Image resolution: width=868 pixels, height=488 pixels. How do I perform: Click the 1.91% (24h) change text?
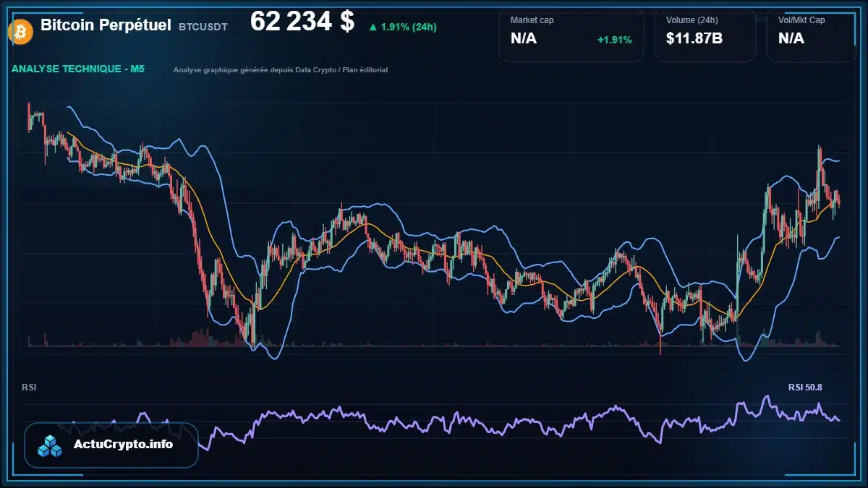pyautogui.click(x=409, y=27)
